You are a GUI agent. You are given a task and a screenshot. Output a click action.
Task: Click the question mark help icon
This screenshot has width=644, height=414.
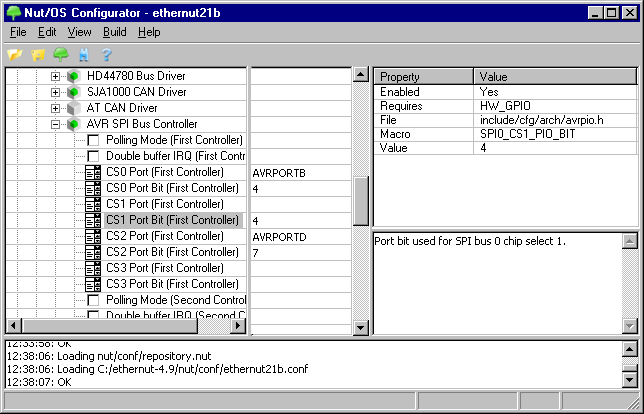point(107,54)
